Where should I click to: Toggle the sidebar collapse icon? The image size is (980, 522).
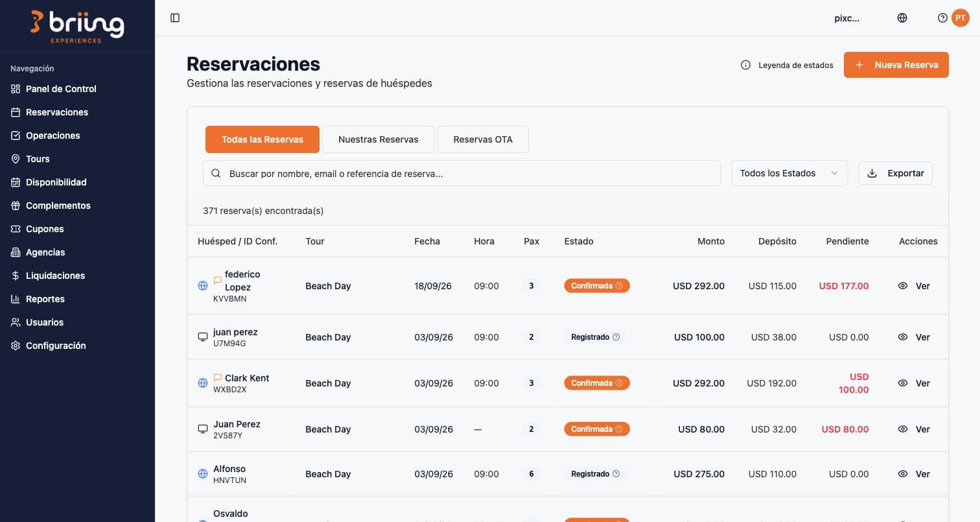tap(175, 18)
